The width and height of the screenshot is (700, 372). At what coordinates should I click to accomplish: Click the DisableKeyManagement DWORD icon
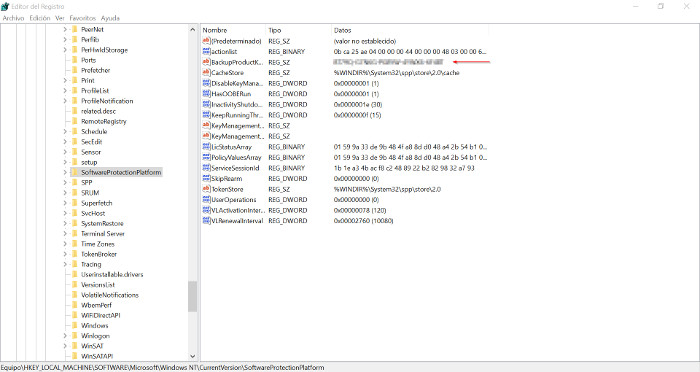(206, 83)
